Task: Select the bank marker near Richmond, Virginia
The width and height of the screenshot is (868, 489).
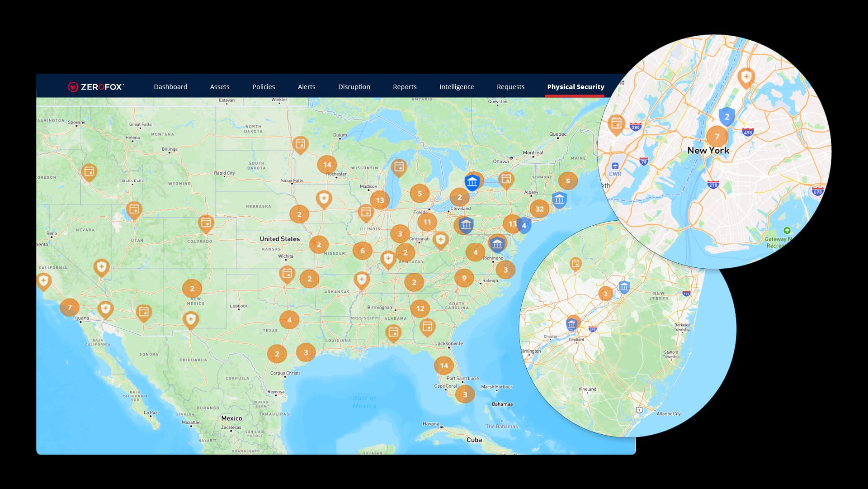Action: point(497,244)
